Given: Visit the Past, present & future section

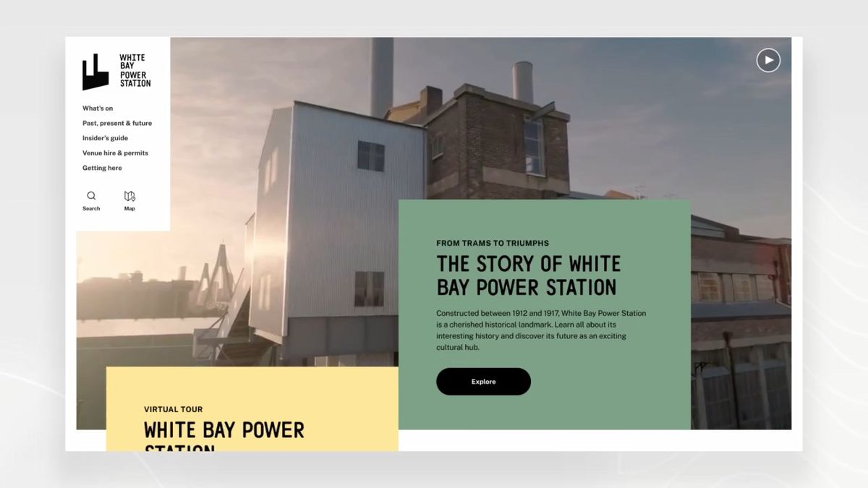Looking at the screenshot, I should pyautogui.click(x=117, y=123).
